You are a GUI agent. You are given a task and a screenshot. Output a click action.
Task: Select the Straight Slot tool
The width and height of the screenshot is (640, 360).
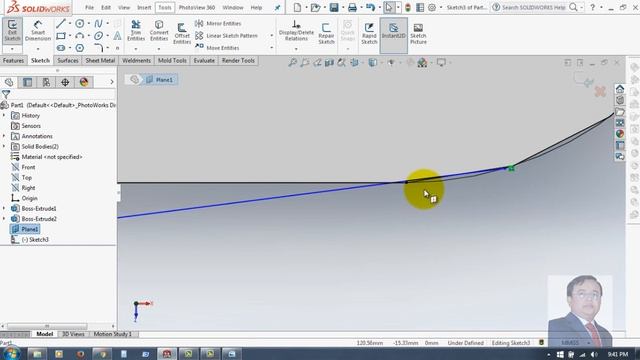61,48
